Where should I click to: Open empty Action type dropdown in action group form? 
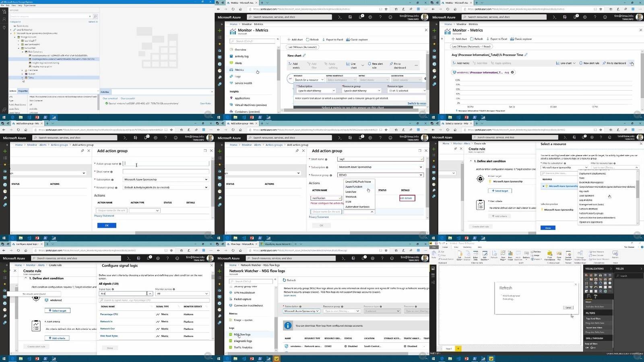[144, 210]
